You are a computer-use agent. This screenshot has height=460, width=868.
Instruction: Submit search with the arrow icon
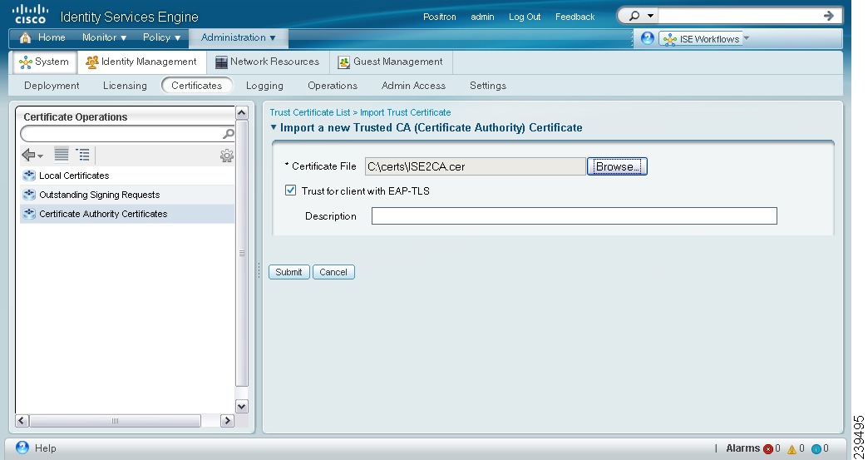829,16
